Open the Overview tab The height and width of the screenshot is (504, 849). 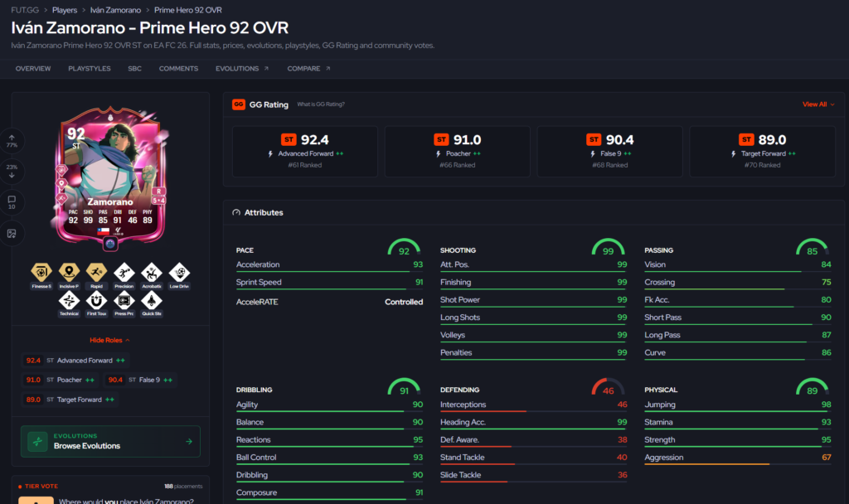[33, 69]
